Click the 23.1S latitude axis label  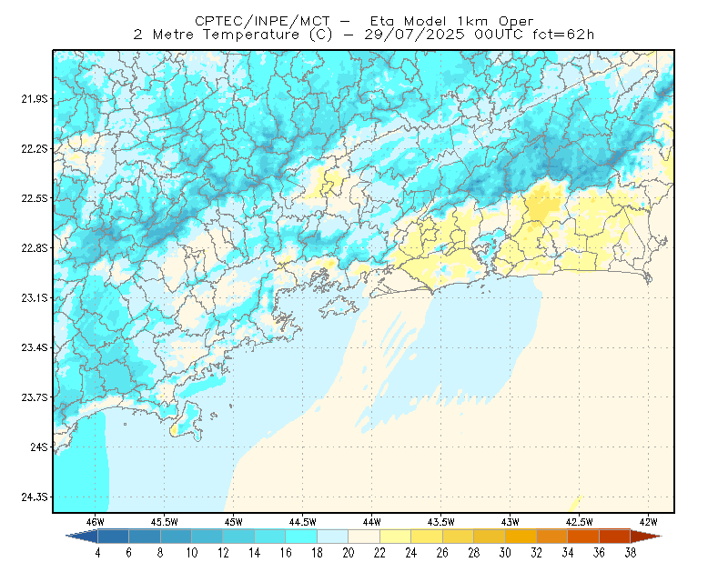point(35,297)
